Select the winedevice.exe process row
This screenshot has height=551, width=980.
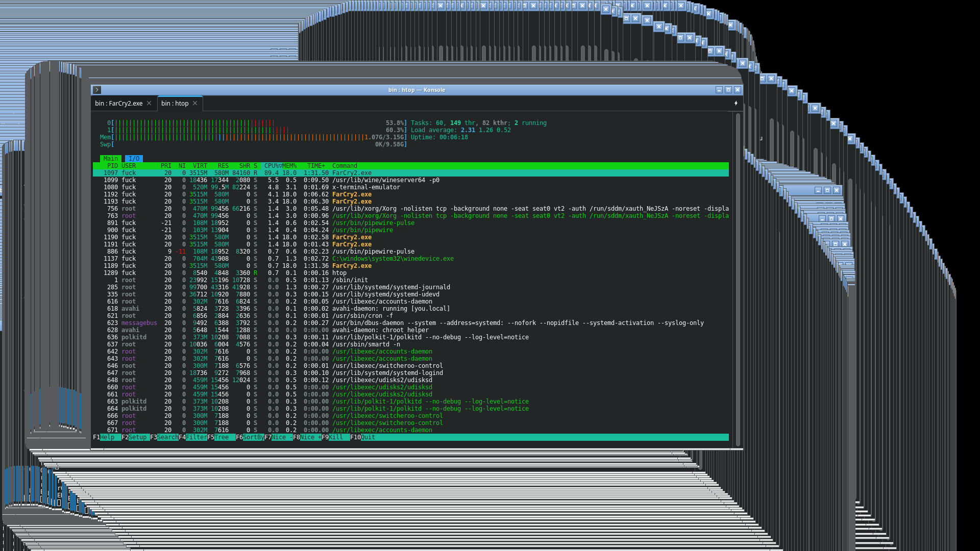[x=411, y=259]
